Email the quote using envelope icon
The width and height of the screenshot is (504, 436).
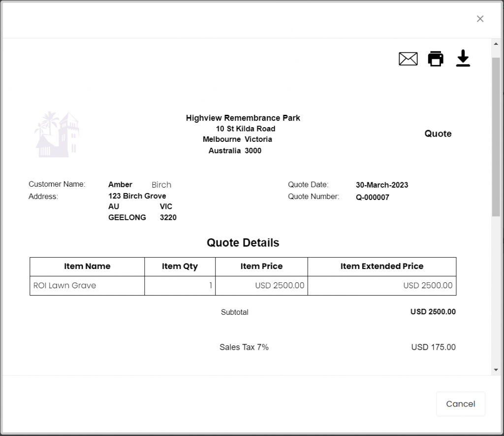pyautogui.click(x=408, y=59)
